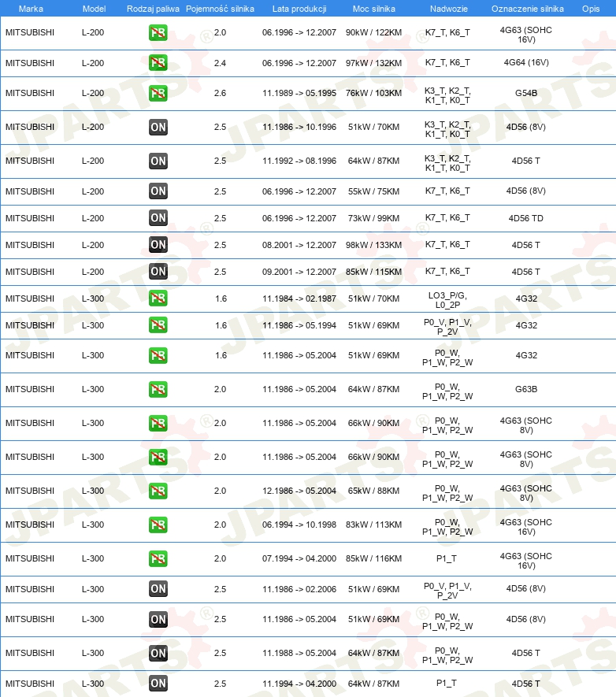Click the PB fuel icon in the 90kW / 122KM row
616x697 pixels.
click(158, 32)
